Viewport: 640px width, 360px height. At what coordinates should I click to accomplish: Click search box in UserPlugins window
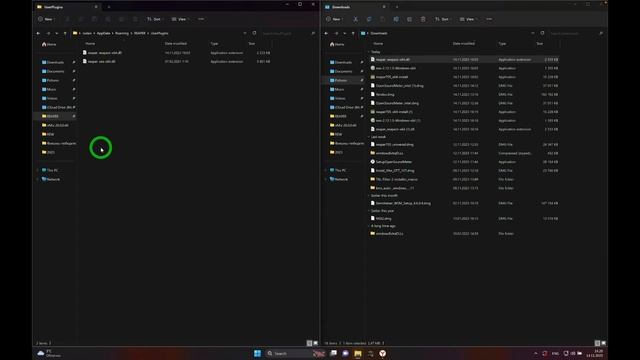coord(288,33)
